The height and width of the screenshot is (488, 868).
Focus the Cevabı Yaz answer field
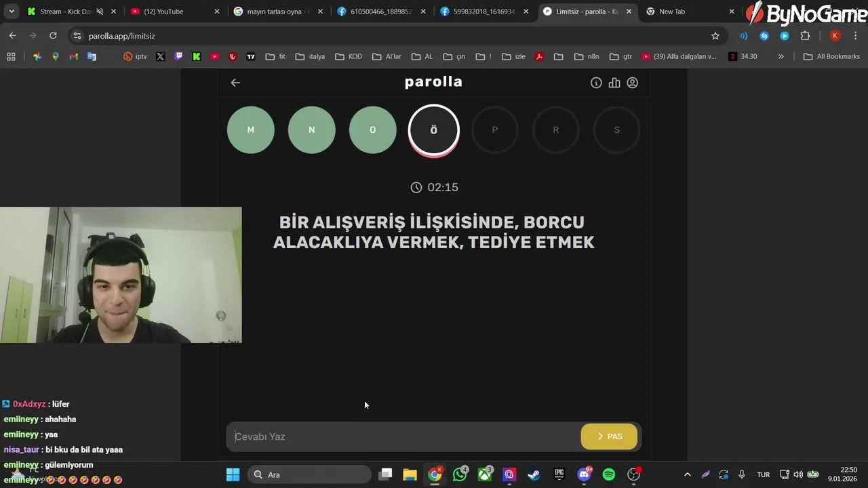[x=404, y=436]
